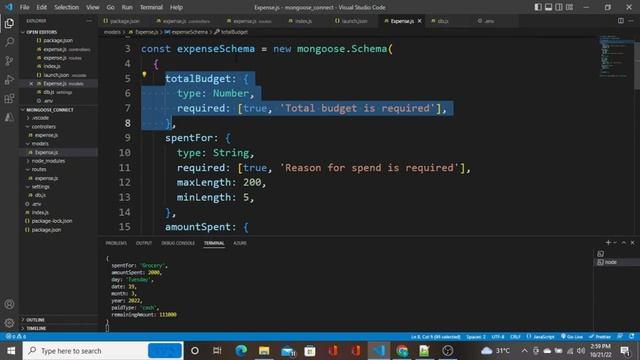Screen dimensions: 640x360
Task: Toggle the secondary side bar layout icon
Action: pos(559,7)
